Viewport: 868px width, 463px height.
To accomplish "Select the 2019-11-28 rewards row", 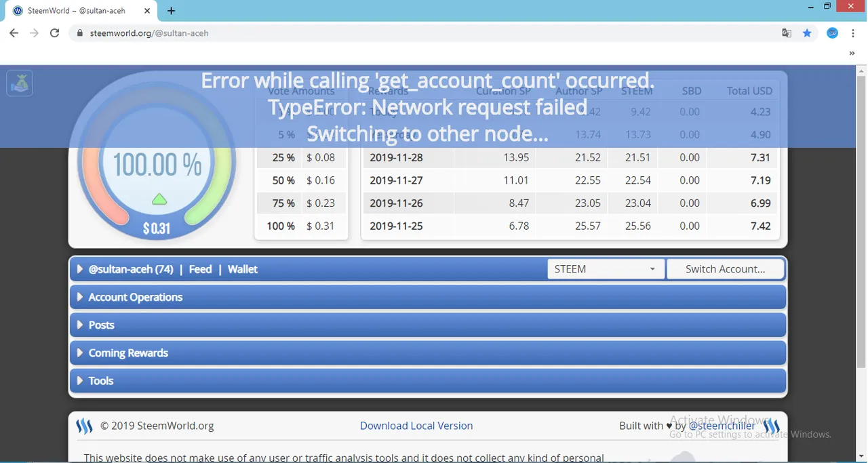I will 570,157.
